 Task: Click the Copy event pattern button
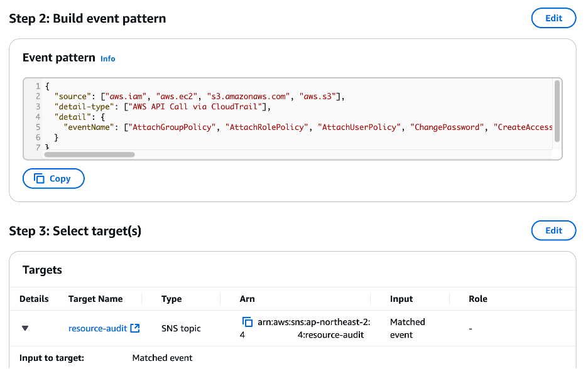coord(53,179)
